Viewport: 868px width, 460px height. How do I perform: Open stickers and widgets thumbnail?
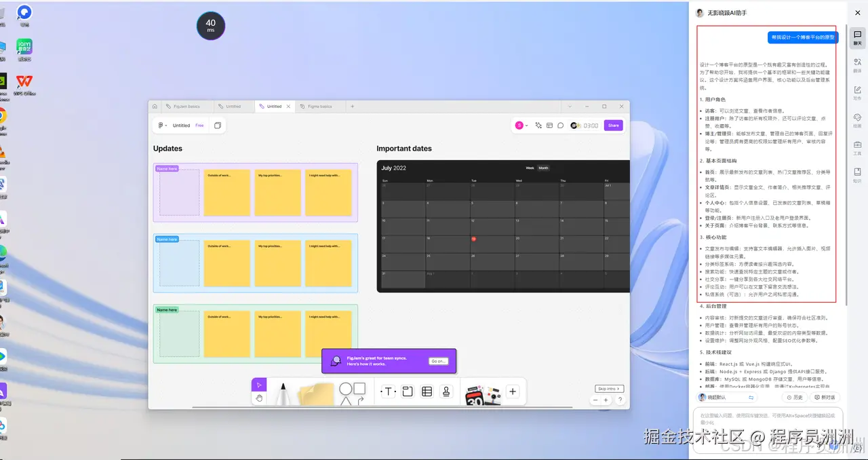click(482, 395)
